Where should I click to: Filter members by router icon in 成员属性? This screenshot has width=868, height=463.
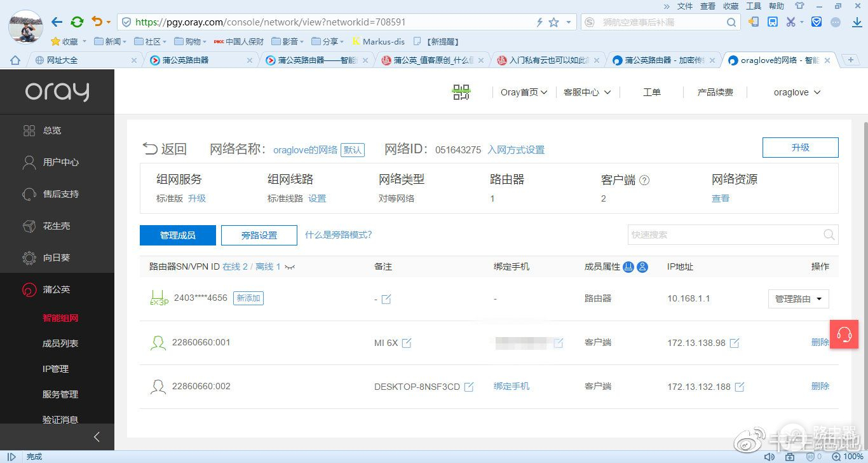[628, 267]
